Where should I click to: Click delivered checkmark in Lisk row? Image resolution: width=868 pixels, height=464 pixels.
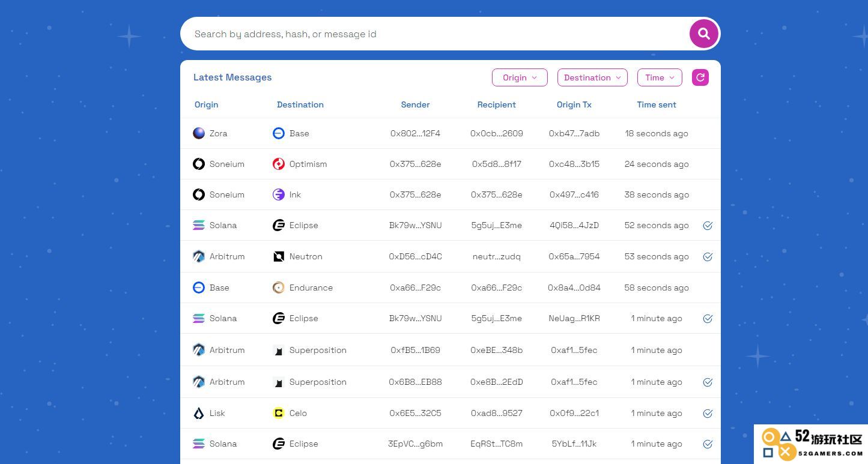click(708, 414)
